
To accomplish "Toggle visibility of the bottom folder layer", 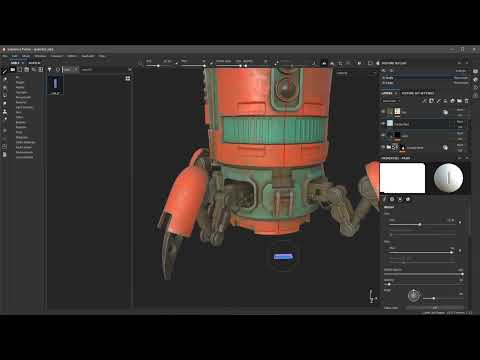I will point(383,147).
